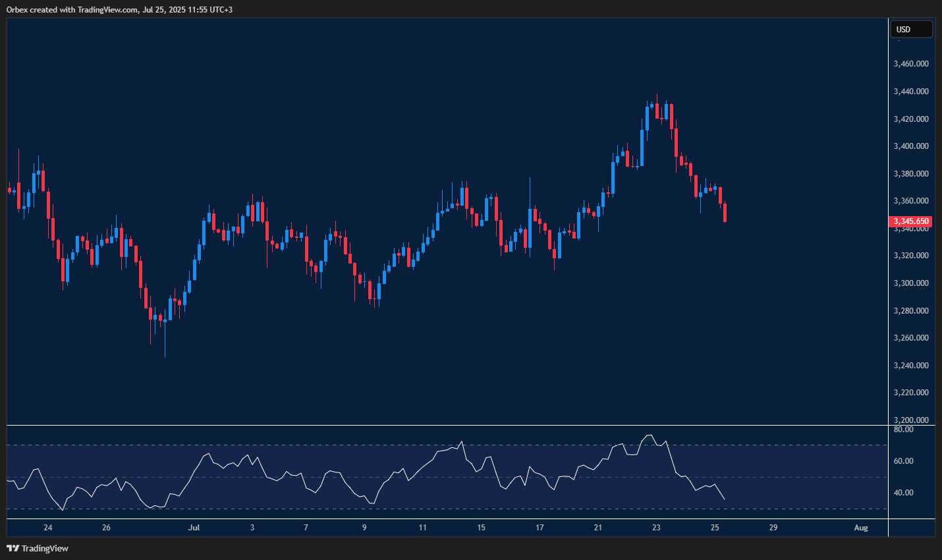Select the Jul label on the time axis

pos(194,528)
